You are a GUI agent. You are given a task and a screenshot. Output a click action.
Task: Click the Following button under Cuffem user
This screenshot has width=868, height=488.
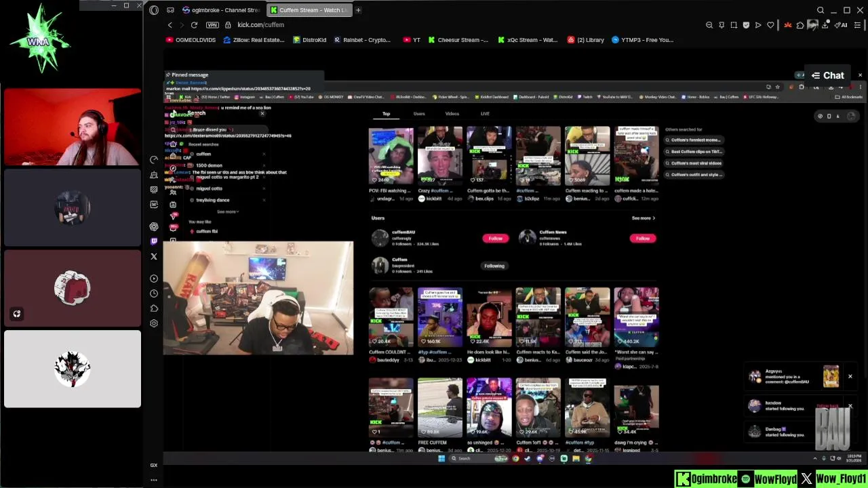click(x=494, y=266)
